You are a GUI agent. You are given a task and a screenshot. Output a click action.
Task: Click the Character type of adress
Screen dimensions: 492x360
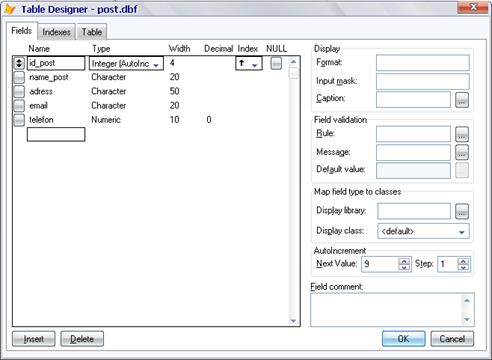click(109, 91)
